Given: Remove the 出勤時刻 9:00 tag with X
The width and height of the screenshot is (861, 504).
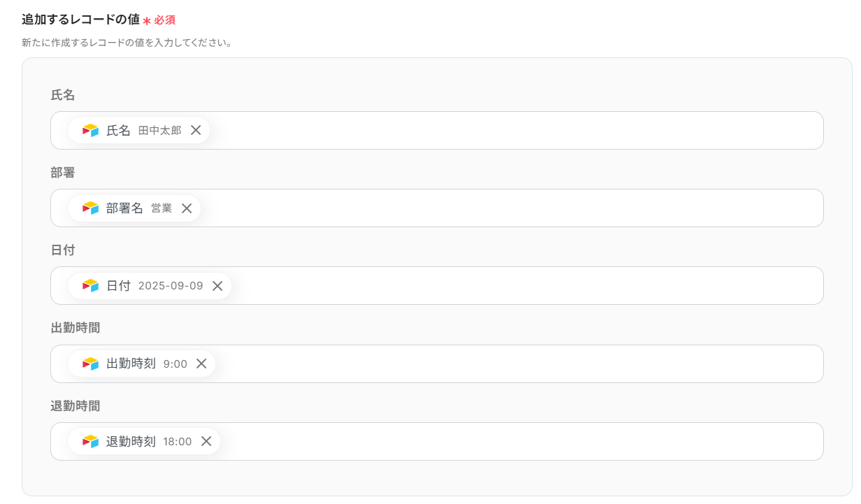Looking at the screenshot, I should (201, 363).
